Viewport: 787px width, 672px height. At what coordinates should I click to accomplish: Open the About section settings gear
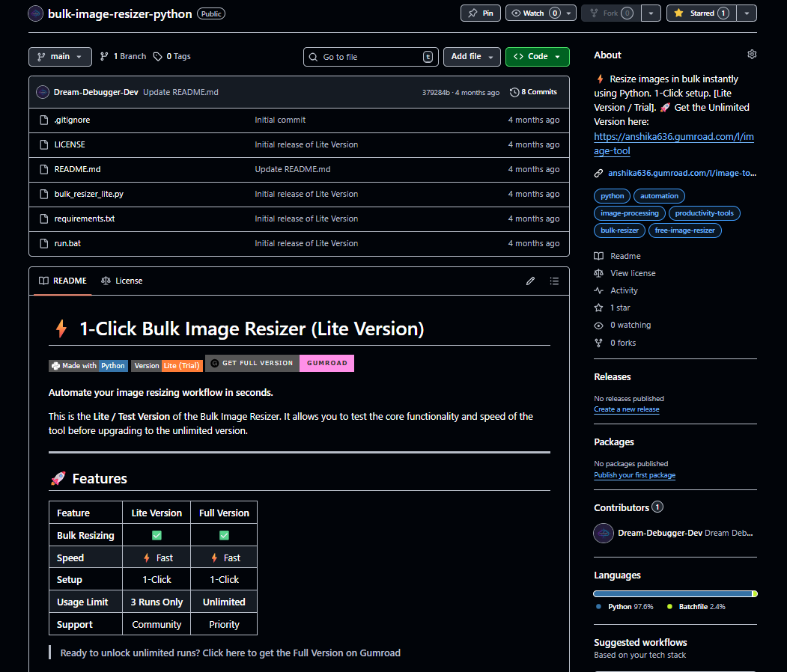point(752,54)
